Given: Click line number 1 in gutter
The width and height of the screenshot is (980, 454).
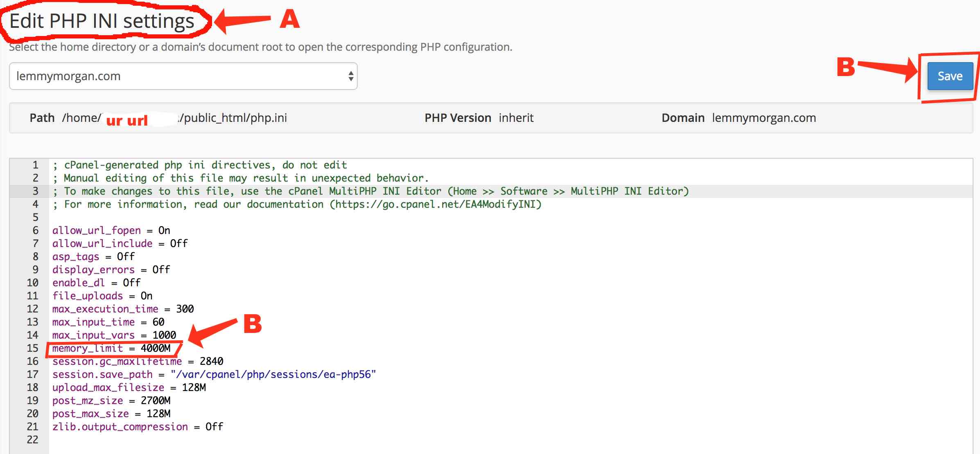Looking at the screenshot, I should pyautogui.click(x=35, y=165).
